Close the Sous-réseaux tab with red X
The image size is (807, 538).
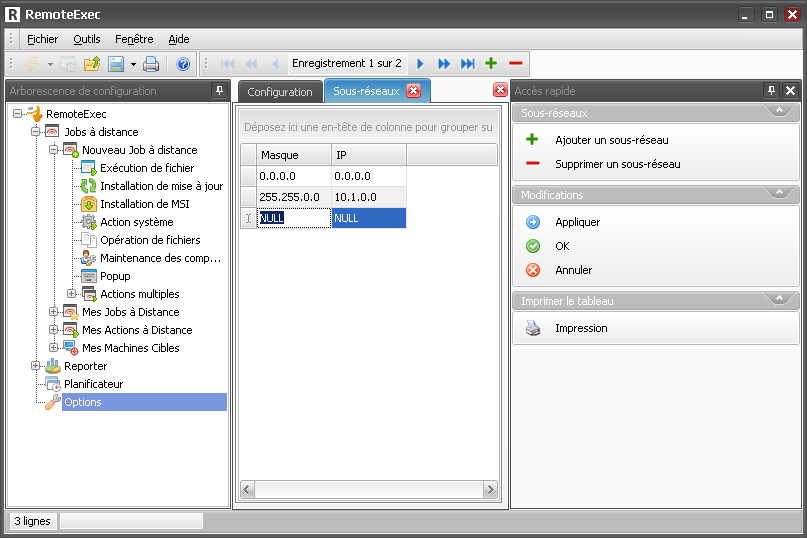pos(413,91)
